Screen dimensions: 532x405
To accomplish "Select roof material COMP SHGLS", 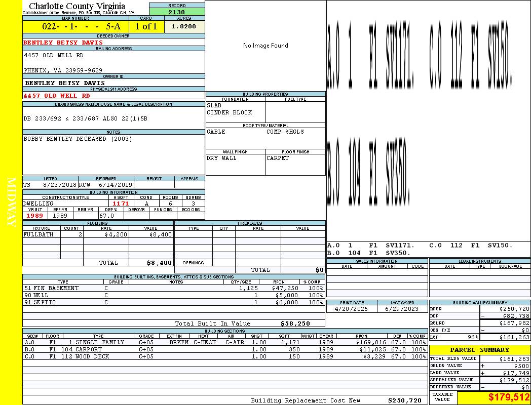I will [x=285, y=132].
